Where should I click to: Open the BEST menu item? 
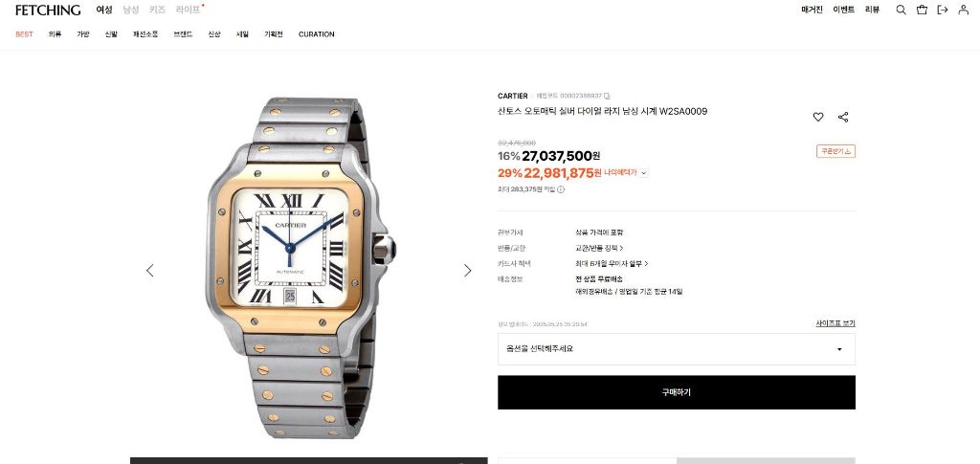(x=24, y=34)
